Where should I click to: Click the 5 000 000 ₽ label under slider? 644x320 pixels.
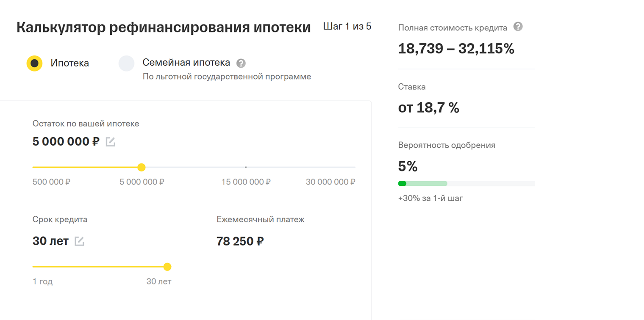(x=142, y=182)
